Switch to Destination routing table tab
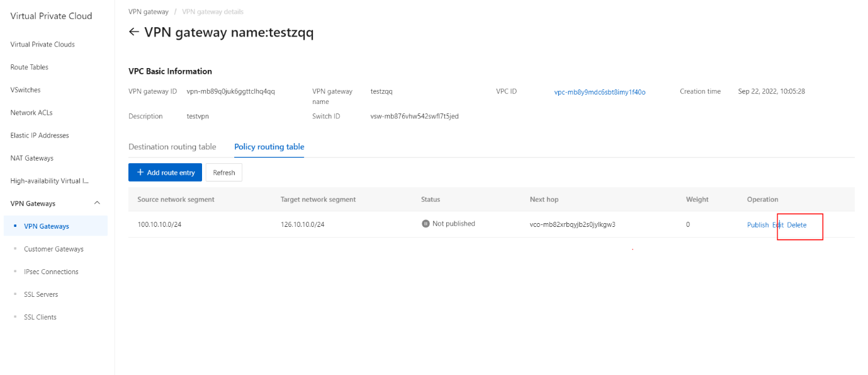This screenshot has width=868, height=375. (x=172, y=147)
